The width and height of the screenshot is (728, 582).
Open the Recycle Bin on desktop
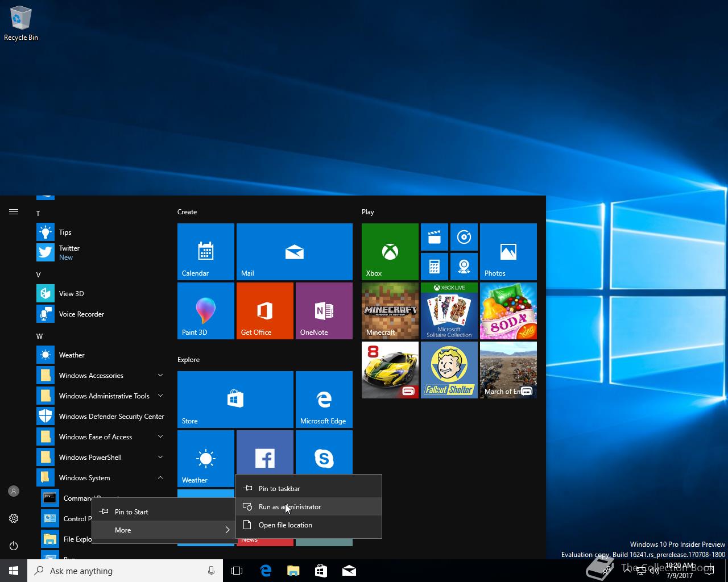coord(21,24)
